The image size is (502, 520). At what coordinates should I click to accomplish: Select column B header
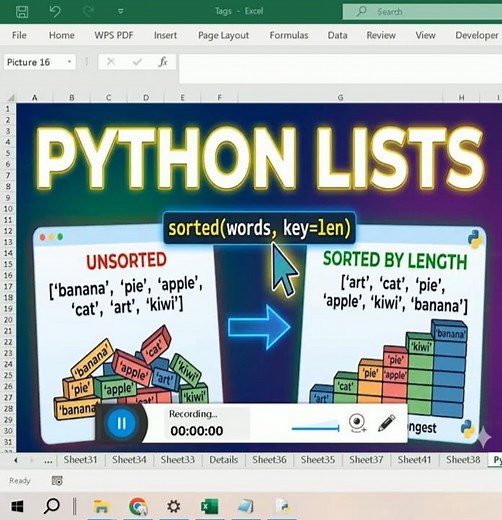pyautogui.click(x=72, y=98)
